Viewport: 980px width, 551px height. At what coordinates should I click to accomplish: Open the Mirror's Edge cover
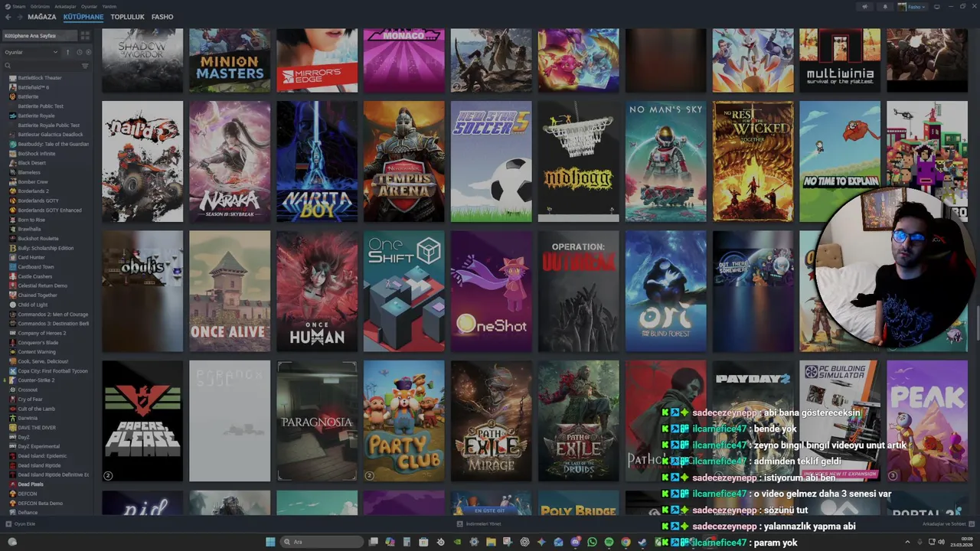pyautogui.click(x=317, y=60)
